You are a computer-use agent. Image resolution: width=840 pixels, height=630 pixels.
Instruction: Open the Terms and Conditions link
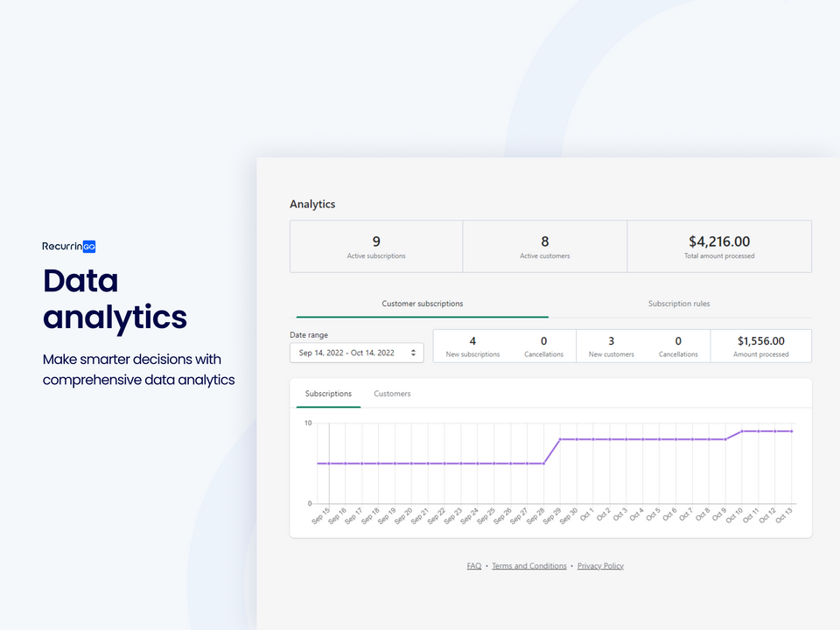click(528, 566)
